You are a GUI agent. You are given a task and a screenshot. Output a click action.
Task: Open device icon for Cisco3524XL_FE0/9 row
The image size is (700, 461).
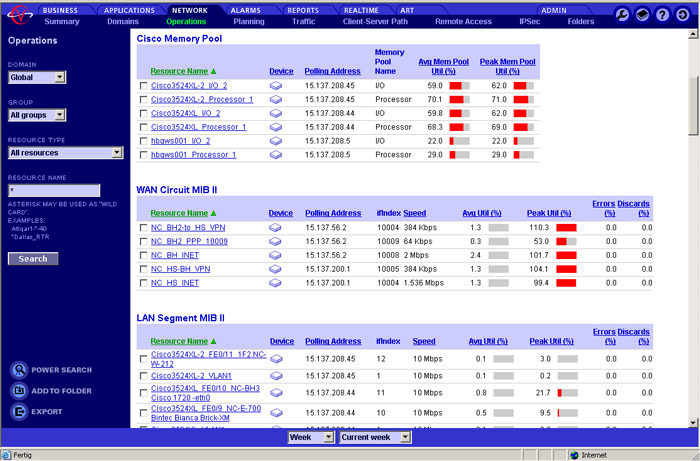pyautogui.click(x=276, y=413)
